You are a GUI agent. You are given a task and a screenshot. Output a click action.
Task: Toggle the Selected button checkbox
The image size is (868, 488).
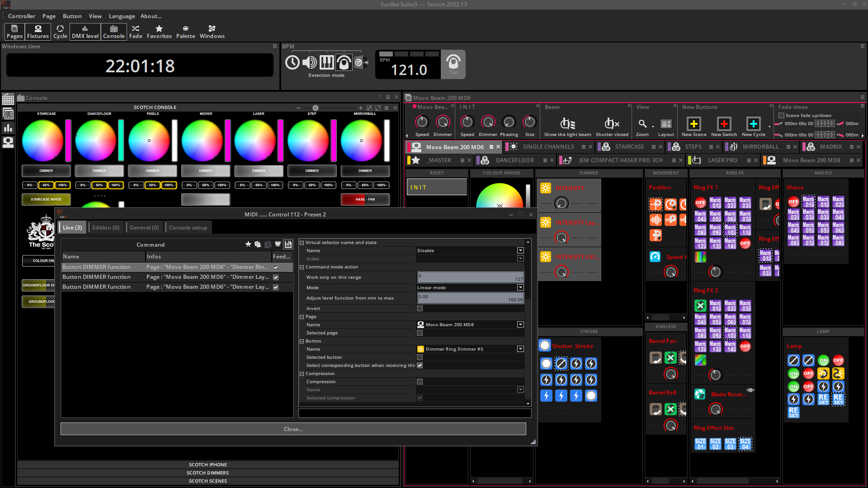(420, 357)
